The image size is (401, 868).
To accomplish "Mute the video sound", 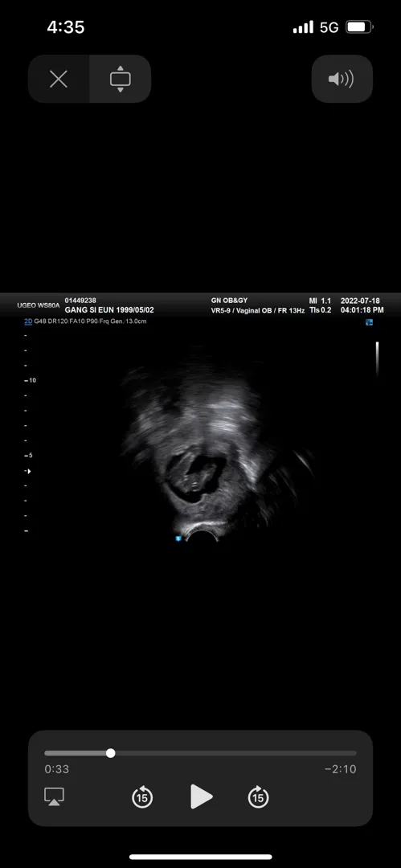I will click(x=342, y=79).
